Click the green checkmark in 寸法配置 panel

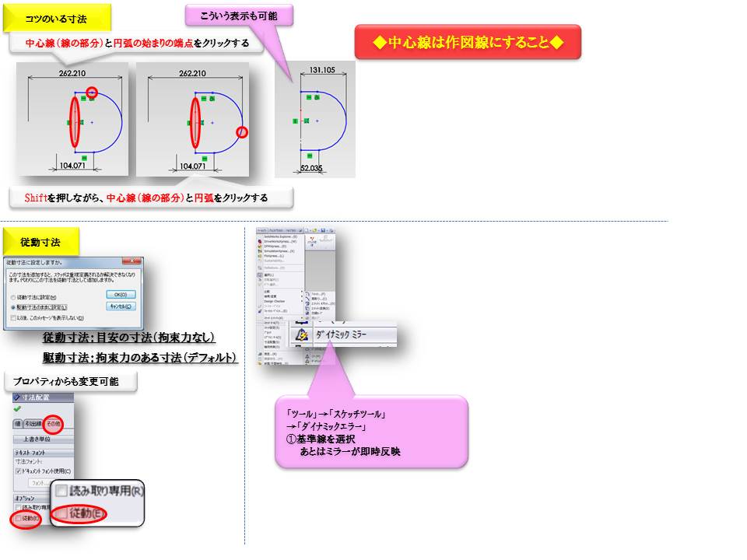(17, 408)
